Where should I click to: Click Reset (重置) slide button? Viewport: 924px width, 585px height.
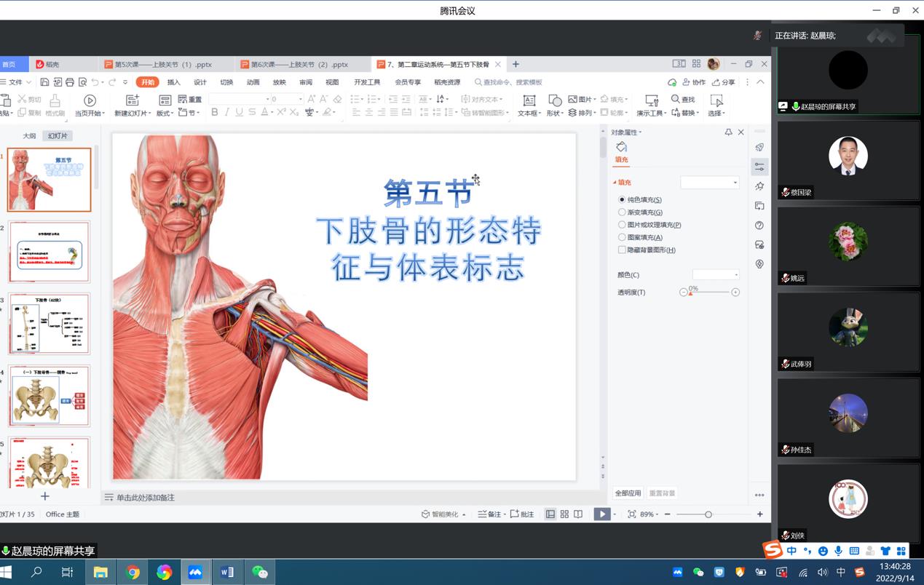[x=190, y=99]
